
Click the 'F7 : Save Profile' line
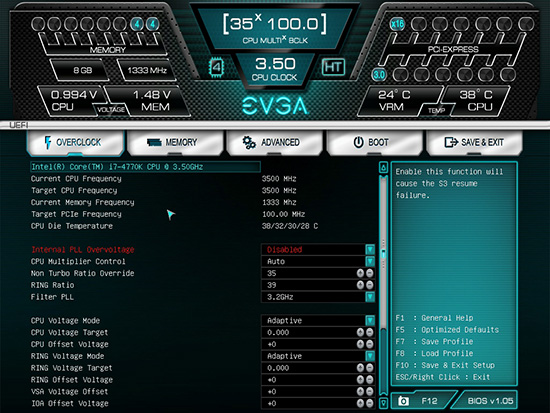pos(434,341)
